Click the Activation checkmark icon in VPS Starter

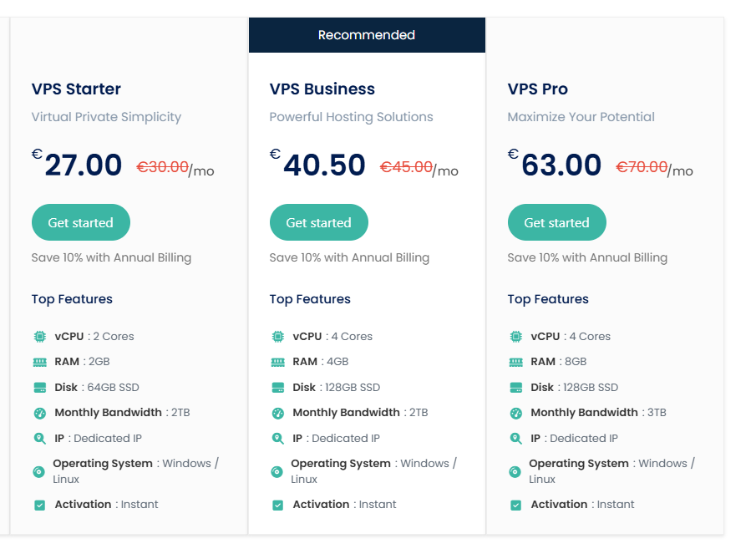39,505
